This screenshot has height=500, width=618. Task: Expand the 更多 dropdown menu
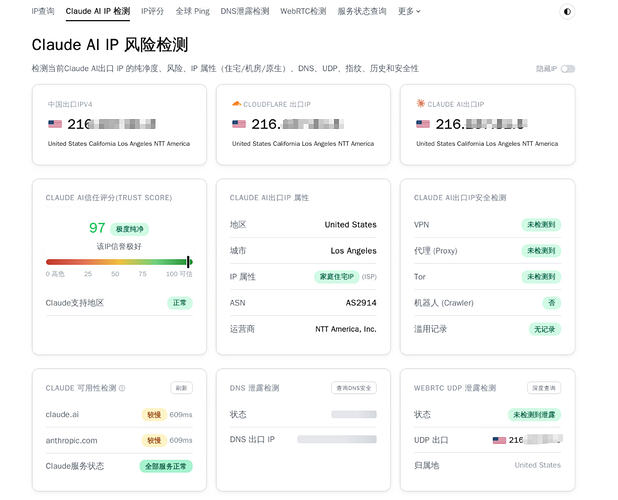pyautogui.click(x=409, y=11)
